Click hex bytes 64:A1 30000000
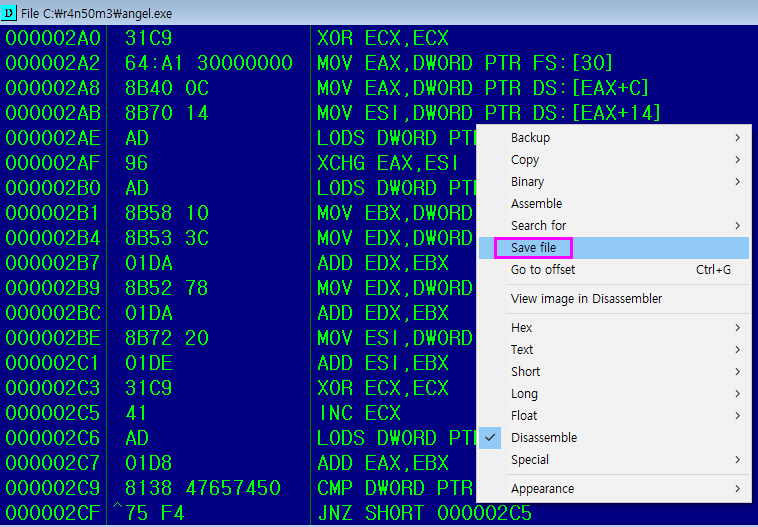The height and width of the screenshot is (527, 758). [x=209, y=63]
